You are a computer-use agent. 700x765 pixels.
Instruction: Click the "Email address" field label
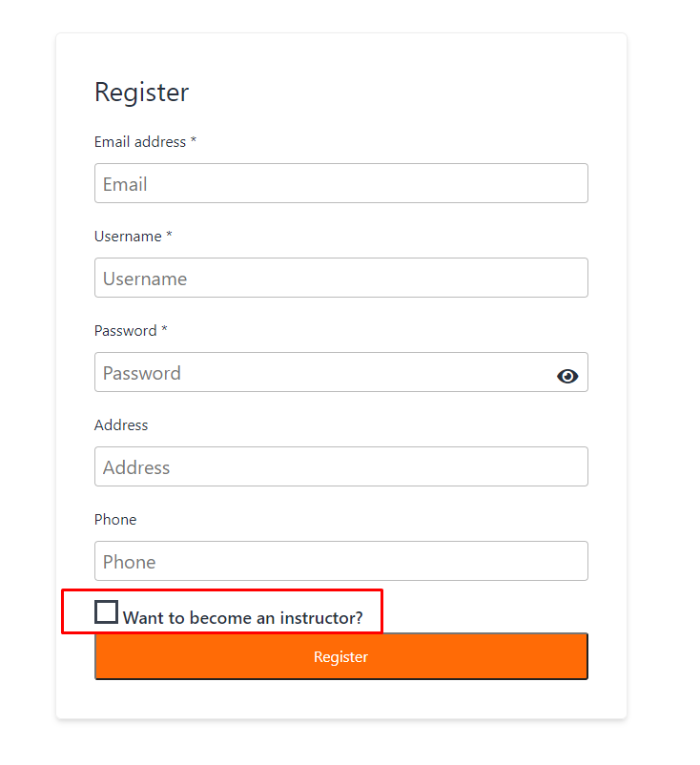(139, 142)
